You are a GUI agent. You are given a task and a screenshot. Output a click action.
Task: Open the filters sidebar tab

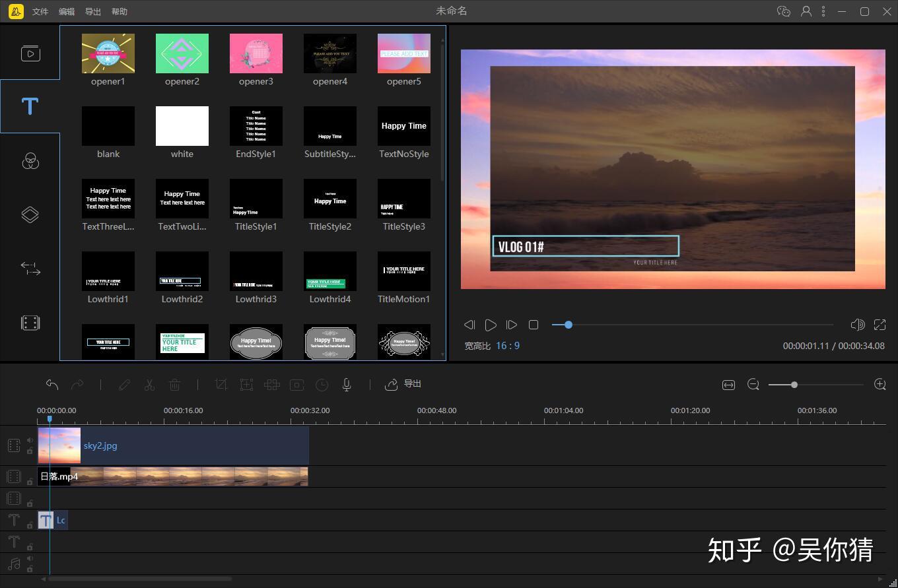[x=30, y=160]
